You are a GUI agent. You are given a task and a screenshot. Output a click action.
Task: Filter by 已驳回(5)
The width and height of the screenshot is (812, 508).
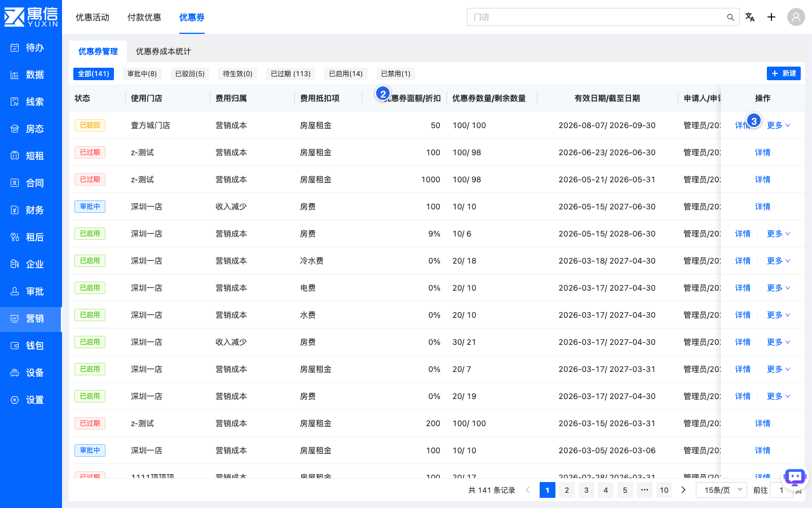[190, 74]
